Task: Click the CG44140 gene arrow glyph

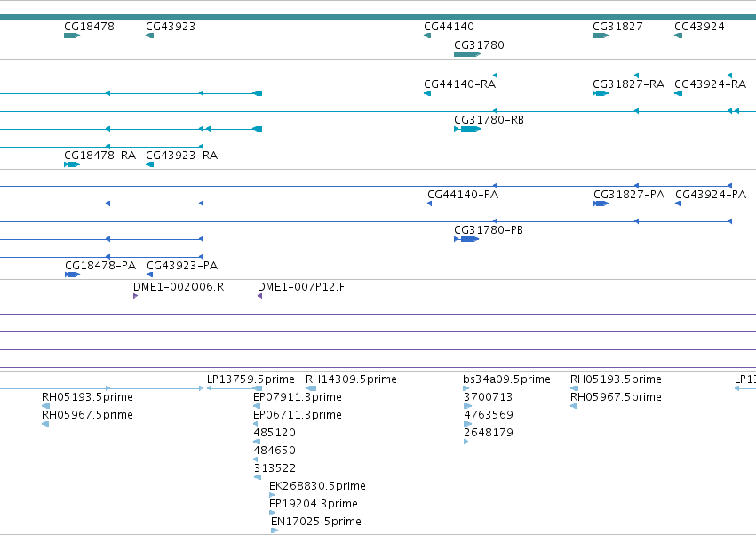Action: click(427, 36)
